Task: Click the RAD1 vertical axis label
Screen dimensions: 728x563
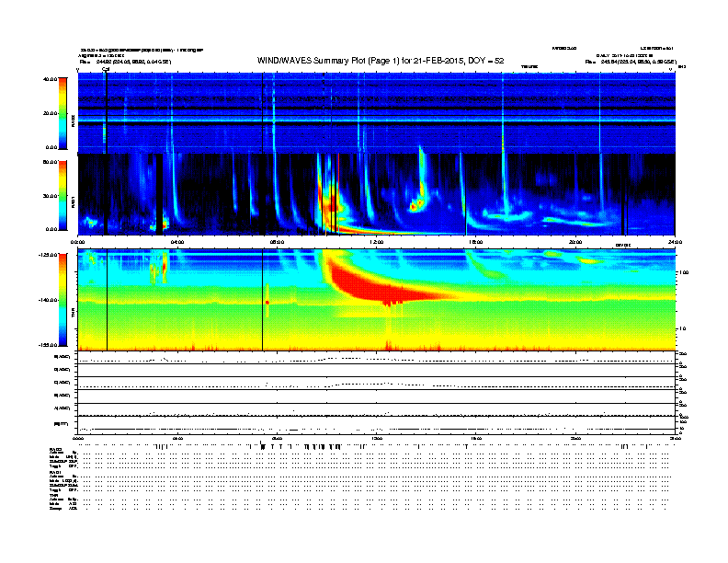Action: coord(73,201)
